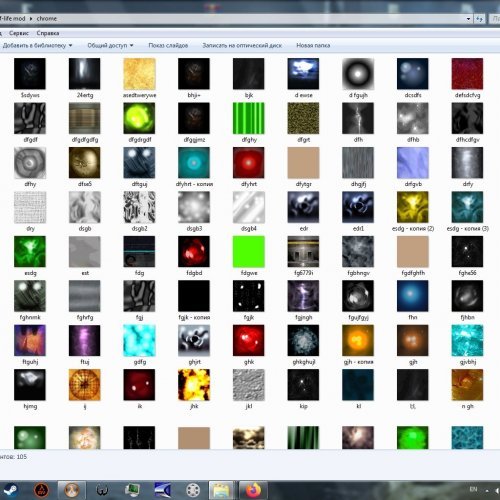500x500 pixels.
Task: Click the highlighted orange round taskbar icon
Action: [72, 490]
